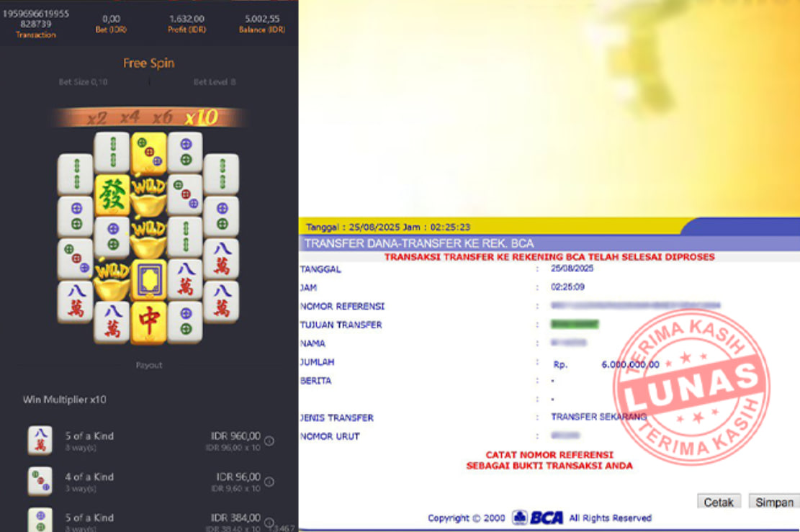This screenshot has width=800, height=532.
Task: Select the JAM value 02:25:09
Action: coord(567,287)
